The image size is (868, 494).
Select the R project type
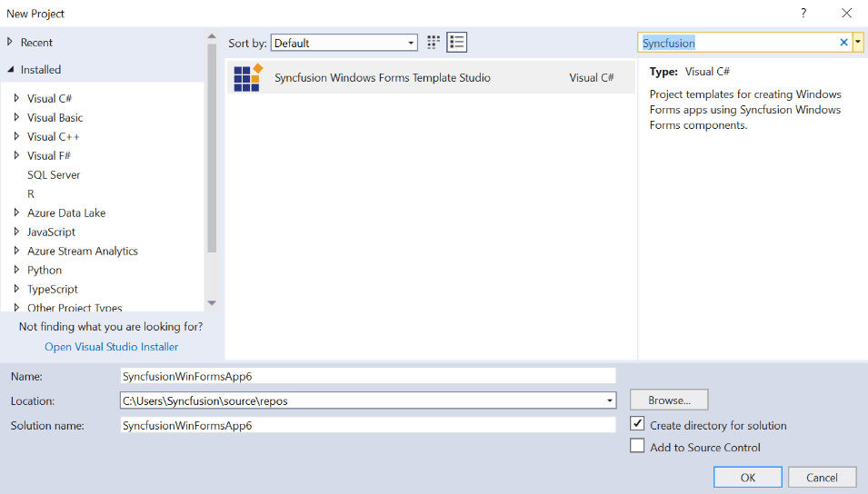pyautogui.click(x=31, y=194)
